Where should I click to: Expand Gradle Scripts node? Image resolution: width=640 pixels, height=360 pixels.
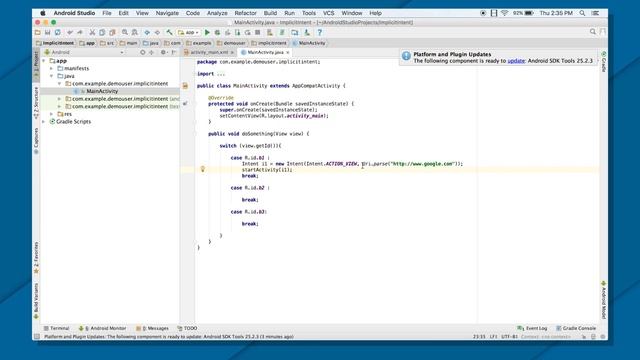click(x=44, y=122)
